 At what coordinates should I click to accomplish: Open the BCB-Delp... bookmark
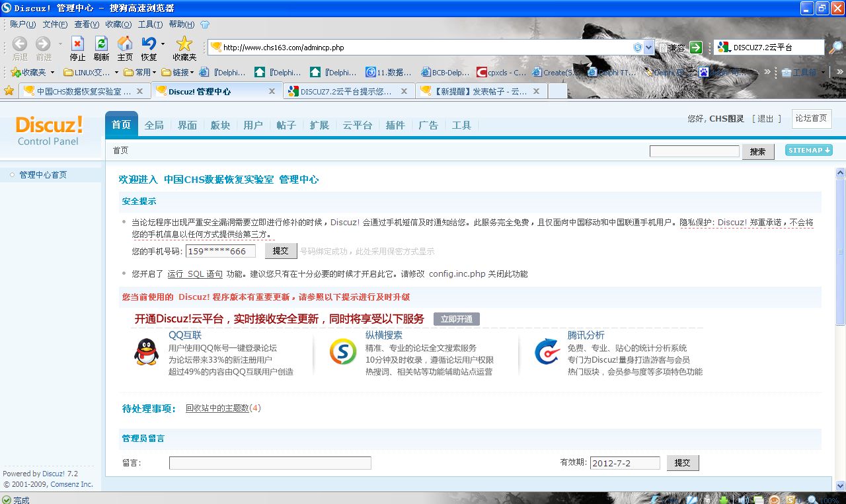(x=445, y=73)
